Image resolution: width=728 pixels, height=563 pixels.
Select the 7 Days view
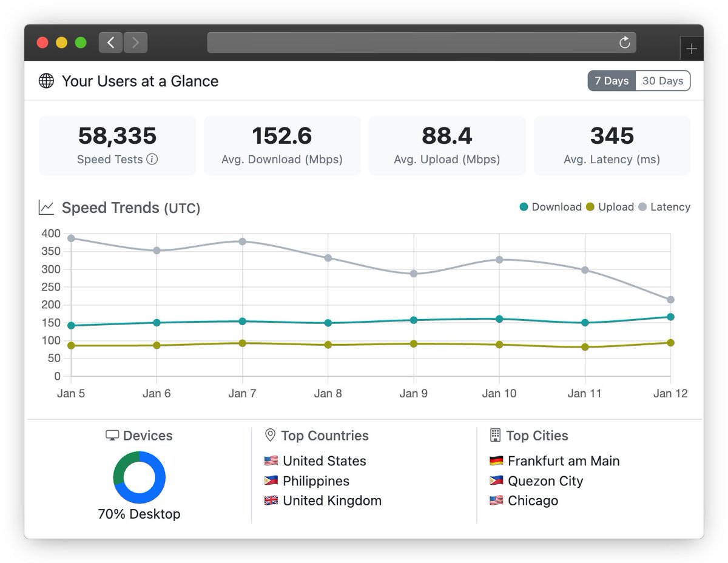click(x=611, y=80)
